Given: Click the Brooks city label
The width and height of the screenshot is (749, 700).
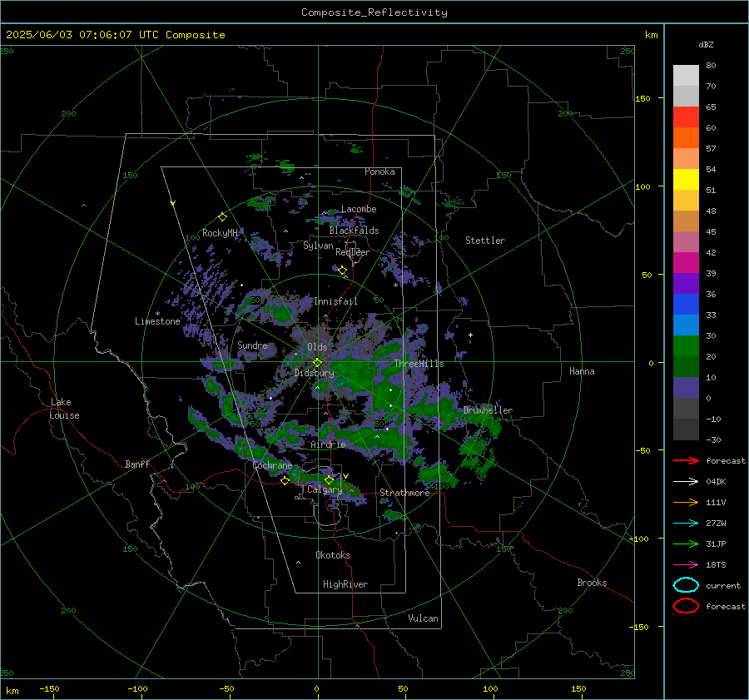Looking at the screenshot, I should pyautogui.click(x=592, y=583).
